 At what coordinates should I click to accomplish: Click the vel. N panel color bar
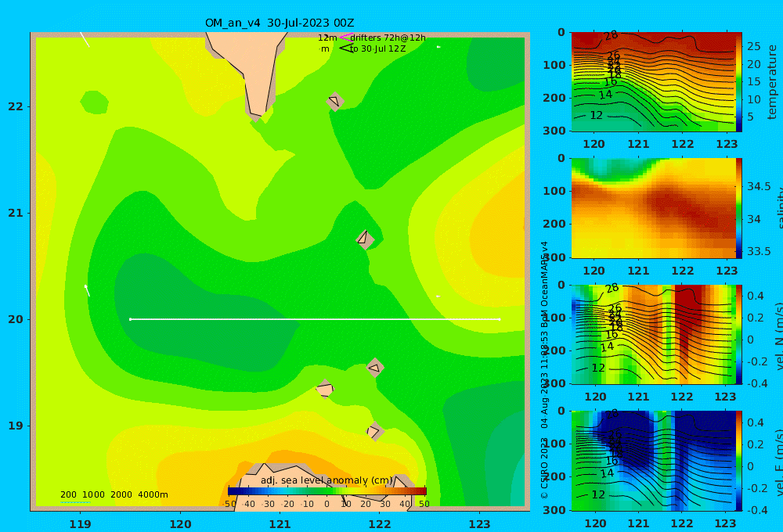(x=738, y=334)
